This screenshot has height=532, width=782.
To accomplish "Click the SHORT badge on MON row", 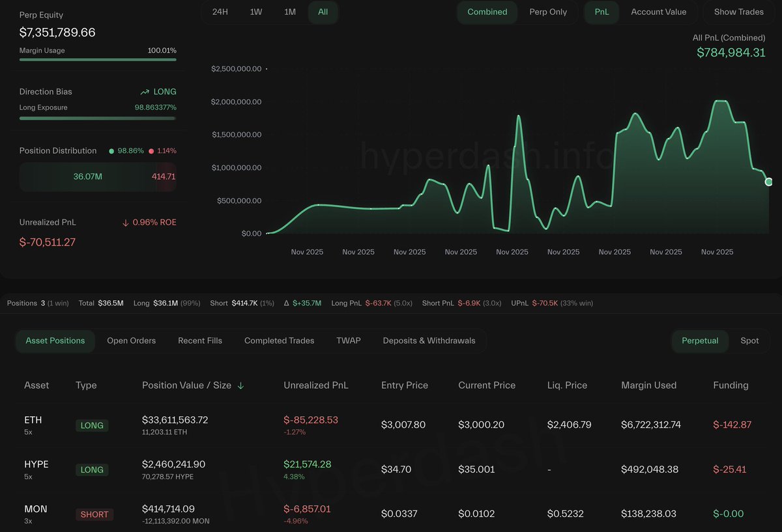I will coord(94,514).
